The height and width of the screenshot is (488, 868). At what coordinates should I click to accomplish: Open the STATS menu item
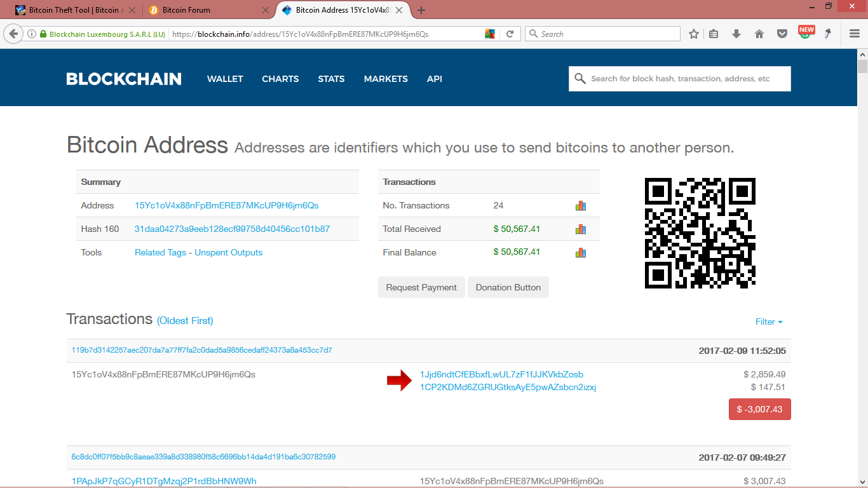[x=331, y=79]
